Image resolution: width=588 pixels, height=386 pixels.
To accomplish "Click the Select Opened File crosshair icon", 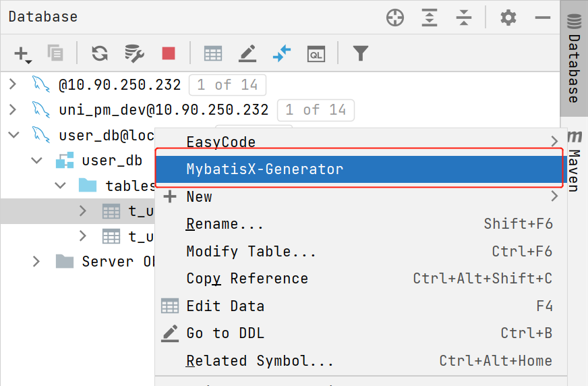I will coord(395,18).
